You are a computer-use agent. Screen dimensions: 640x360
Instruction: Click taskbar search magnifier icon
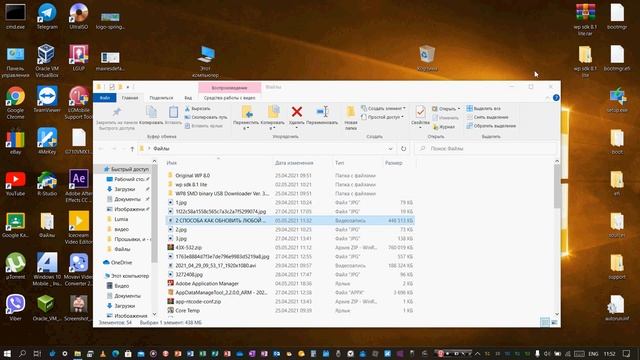click(x=22, y=353)
